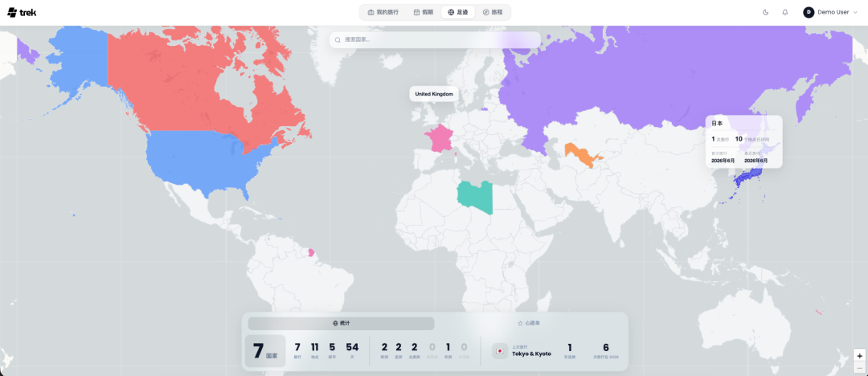Screen dimensions: 868x376
Task: Click the Tokyo & Kyoto last trip
Action: (x=531, y=354)
